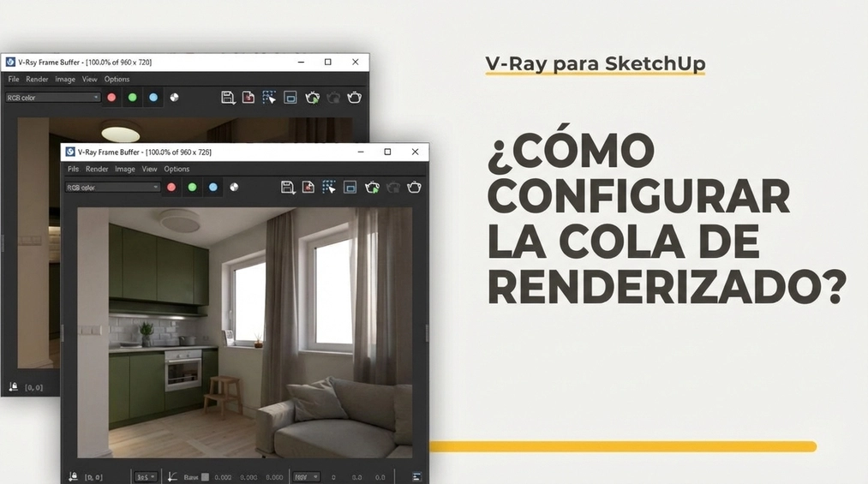
Task: Open Options menu in front Frame Buffer window
Action: 177,169
